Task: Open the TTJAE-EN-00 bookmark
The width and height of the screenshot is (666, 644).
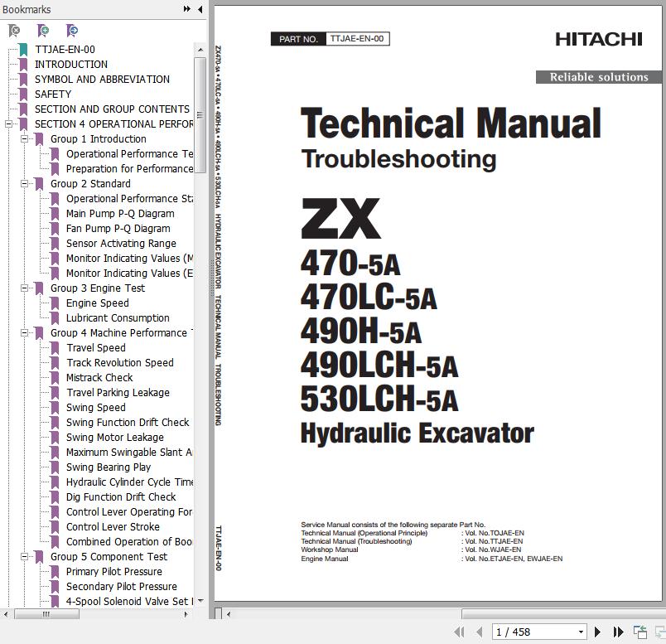Action: point(65,49)
